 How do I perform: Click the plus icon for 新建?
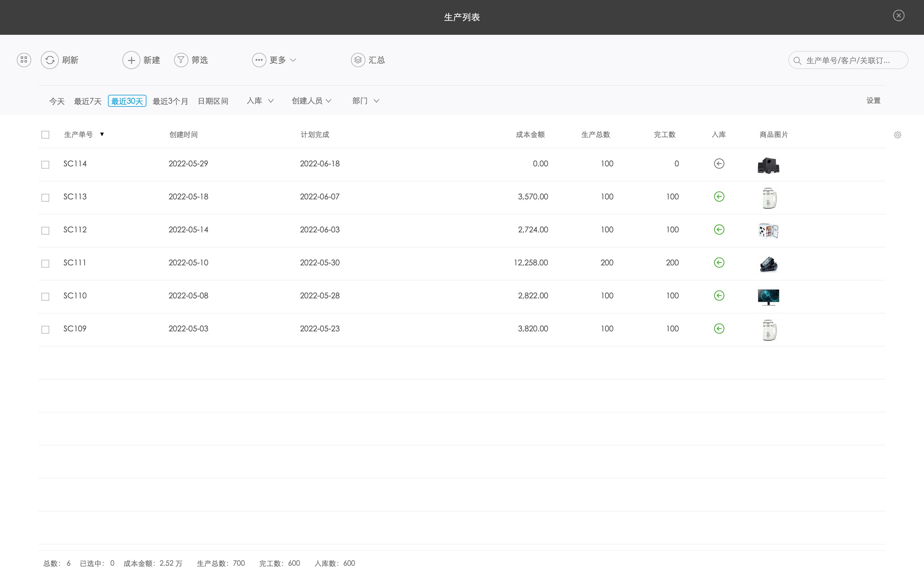pos(131,60)
